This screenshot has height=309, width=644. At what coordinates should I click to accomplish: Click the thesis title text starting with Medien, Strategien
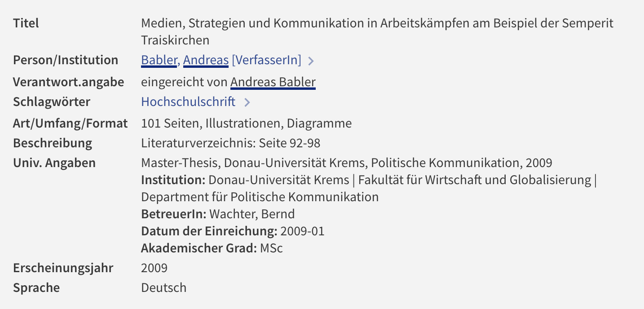[x=377, y=31]
